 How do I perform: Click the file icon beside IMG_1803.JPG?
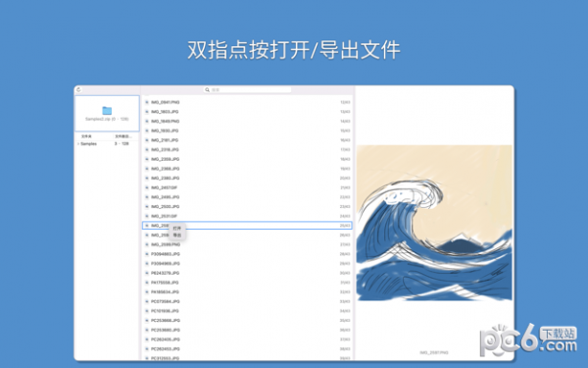point(147,112)
